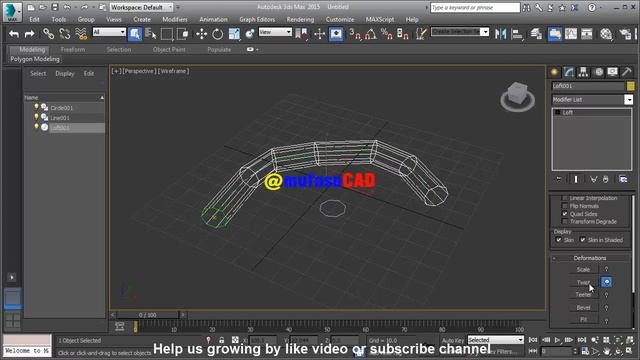640x360 pixels.
Task: Activate Select and Move tool
Action: click(x=202, y=34)
